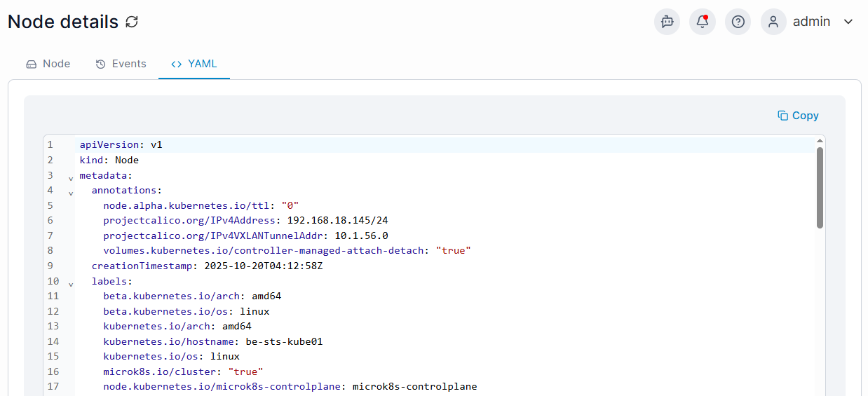Screen dimensions: 868x396
Task: Switch to the Events tab
Action: click(121, 64)
